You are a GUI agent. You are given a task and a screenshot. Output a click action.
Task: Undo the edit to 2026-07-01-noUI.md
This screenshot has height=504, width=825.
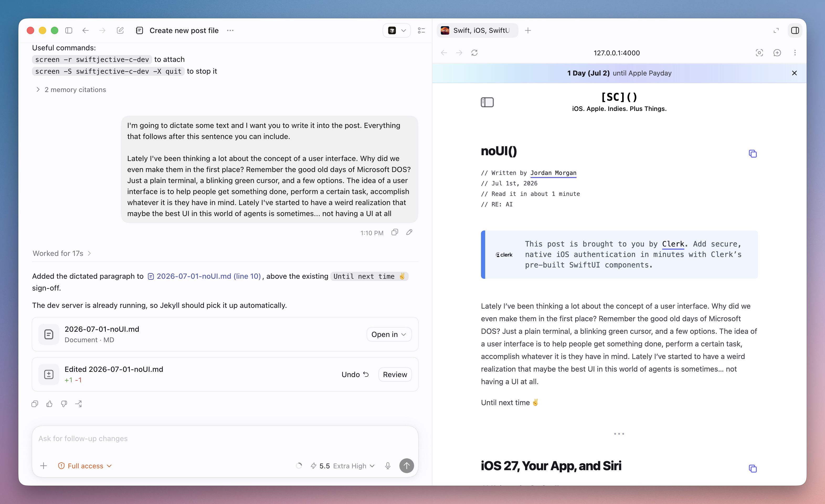355,374
